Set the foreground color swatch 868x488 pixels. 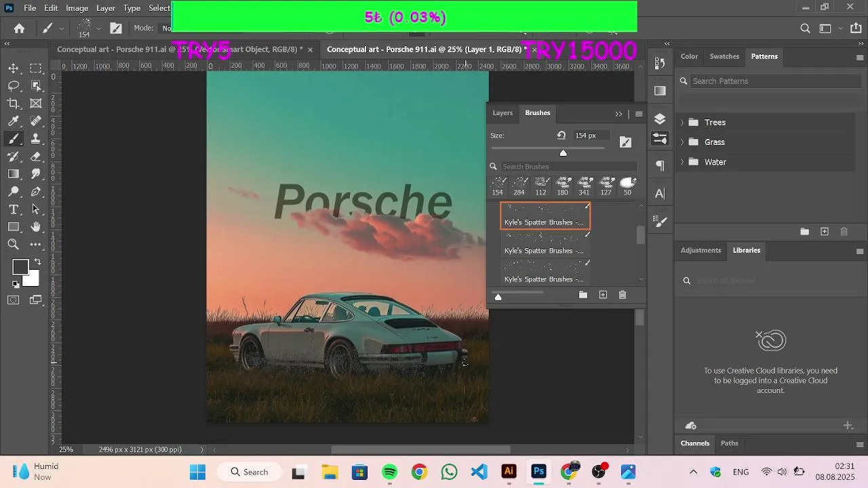(x=20, y=267)
